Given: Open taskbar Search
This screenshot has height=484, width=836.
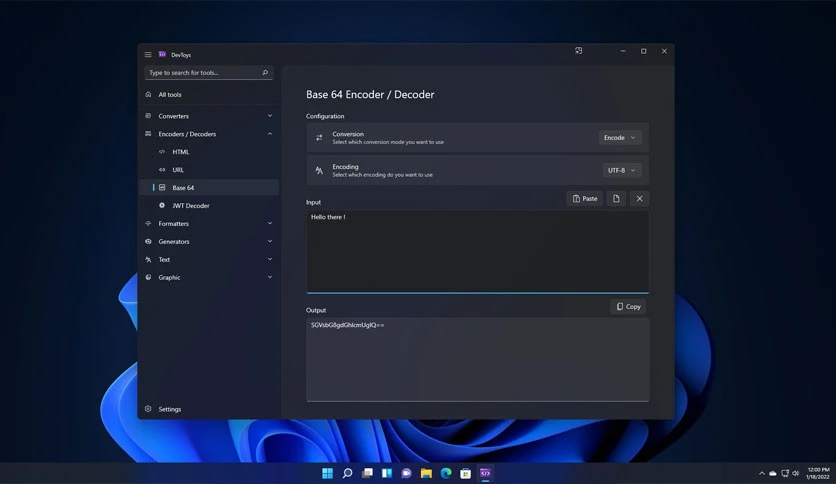Looking at the screenshot, I should (x=347, y=473).
